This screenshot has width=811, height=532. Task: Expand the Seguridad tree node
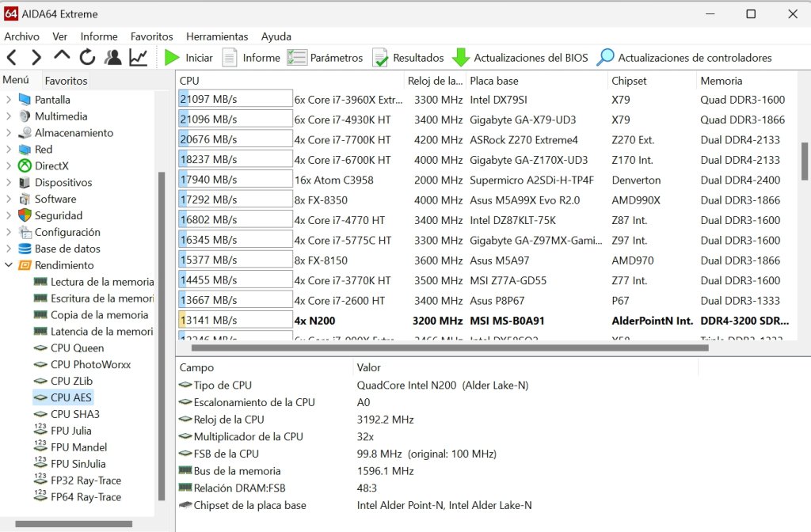coord(8,215)
